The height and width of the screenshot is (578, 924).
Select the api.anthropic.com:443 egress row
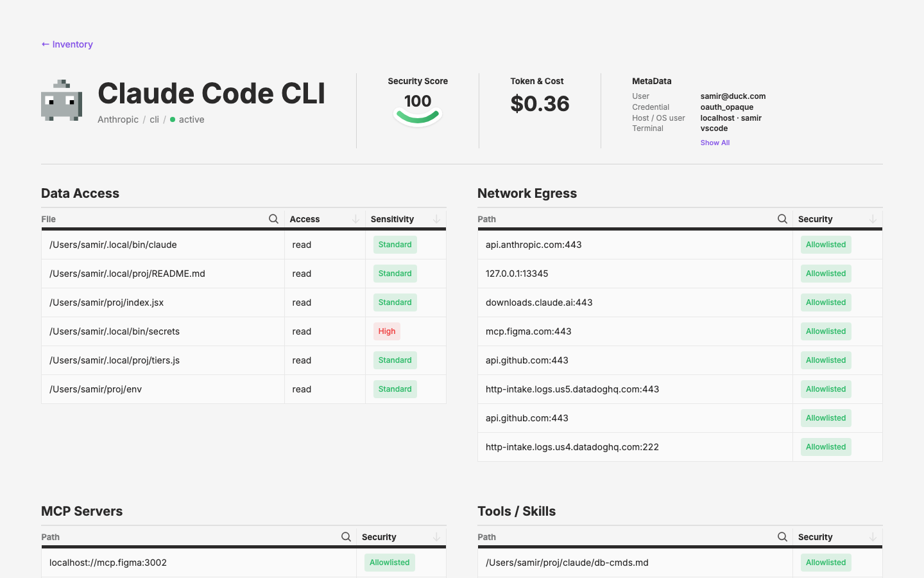(680, 245)
